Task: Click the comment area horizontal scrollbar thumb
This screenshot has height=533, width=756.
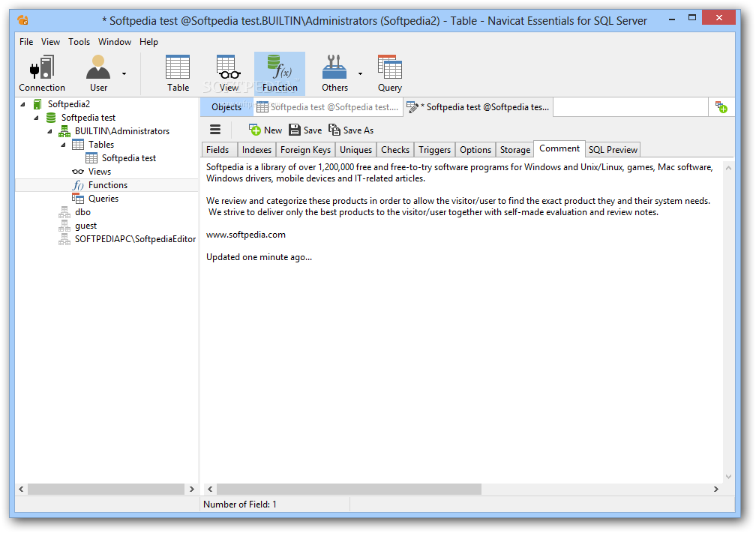Action: [349, 489]
